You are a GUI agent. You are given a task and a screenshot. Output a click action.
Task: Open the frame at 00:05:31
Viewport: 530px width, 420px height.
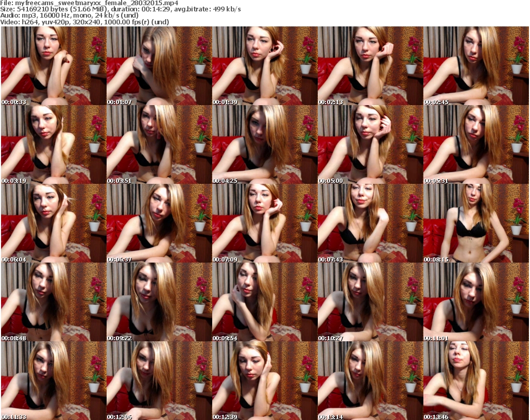[x=476, y=144]
